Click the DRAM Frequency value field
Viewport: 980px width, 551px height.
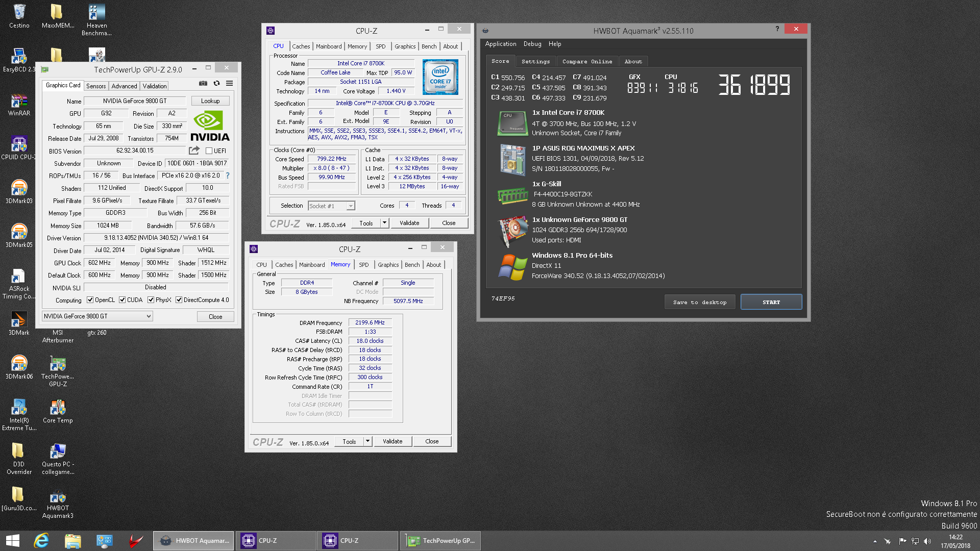click(370, 322)
